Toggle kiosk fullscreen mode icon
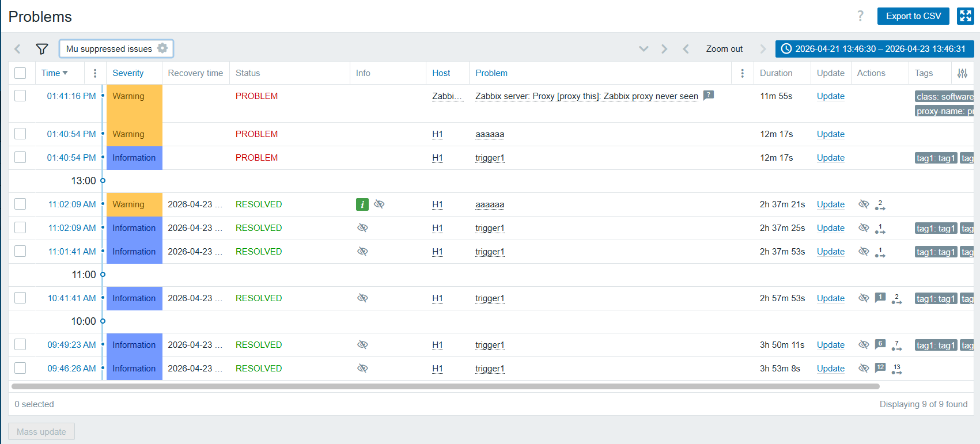This screenshot has height=444, width=980. coord(965,16)
